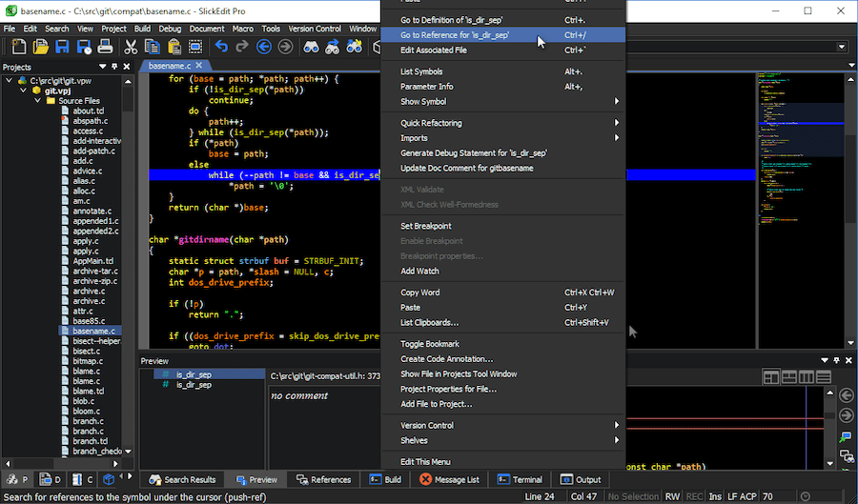Click the Preview panel back arrow icon

(847, 395)
